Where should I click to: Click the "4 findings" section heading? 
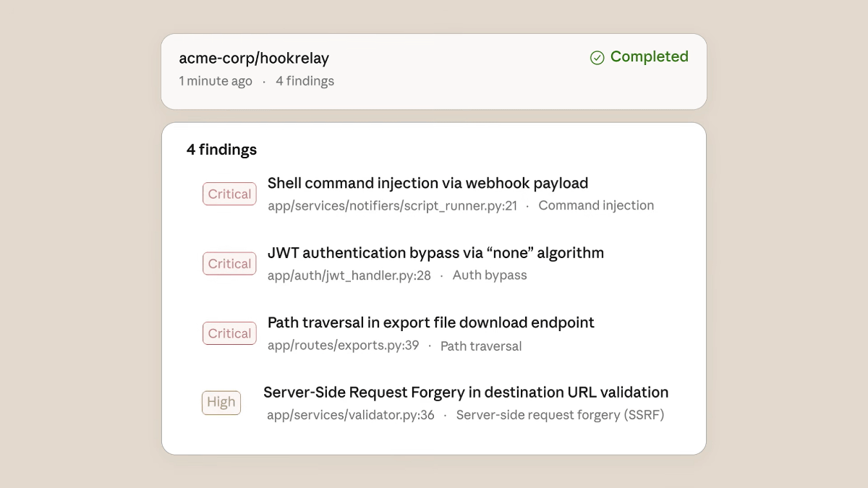[x=221, y=150]
